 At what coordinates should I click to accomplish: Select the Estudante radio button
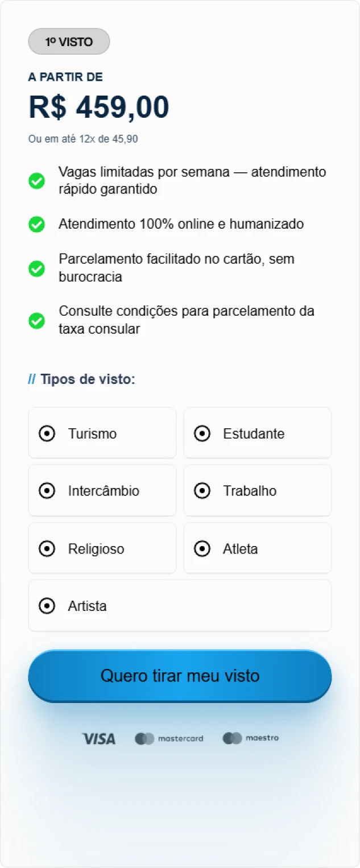coord(202,433)
